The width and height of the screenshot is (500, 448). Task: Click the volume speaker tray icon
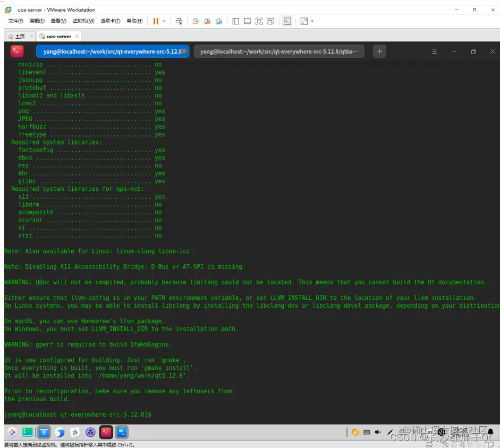pos(378,432)
